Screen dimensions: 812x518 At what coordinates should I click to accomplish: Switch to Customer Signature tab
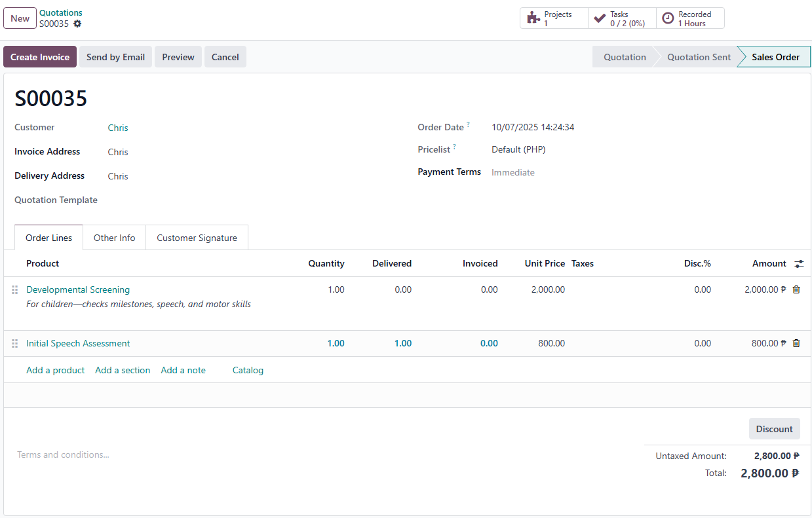click(197, 238)
